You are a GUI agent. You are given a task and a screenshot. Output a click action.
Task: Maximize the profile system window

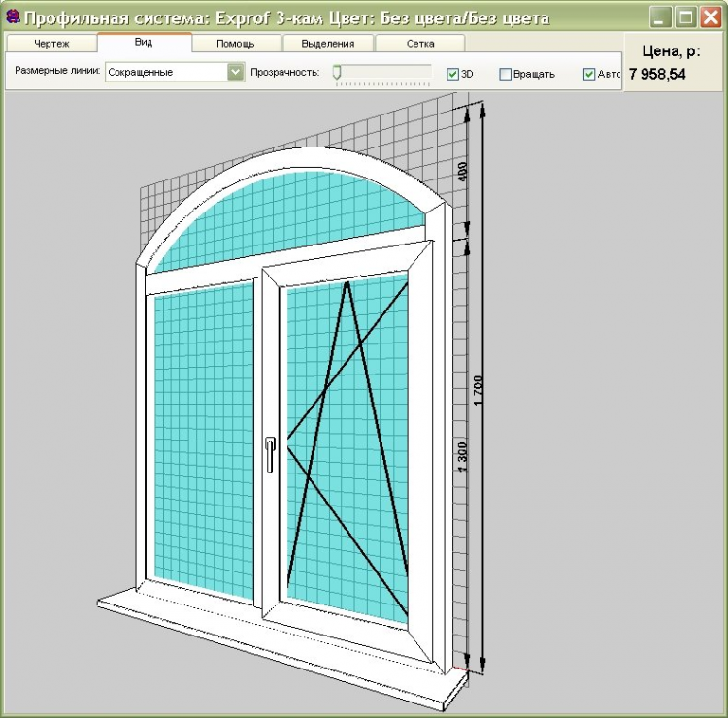tap(685, 17)
